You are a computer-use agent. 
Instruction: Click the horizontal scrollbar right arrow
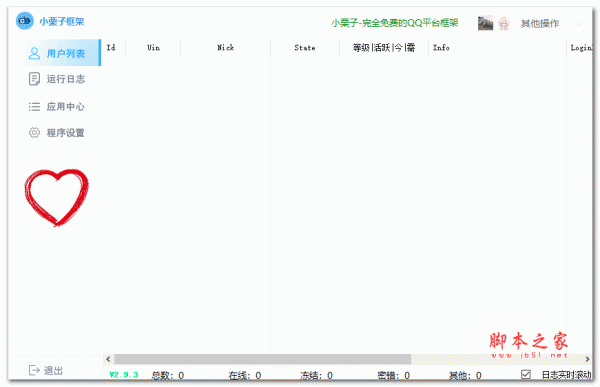coord(587,359)
